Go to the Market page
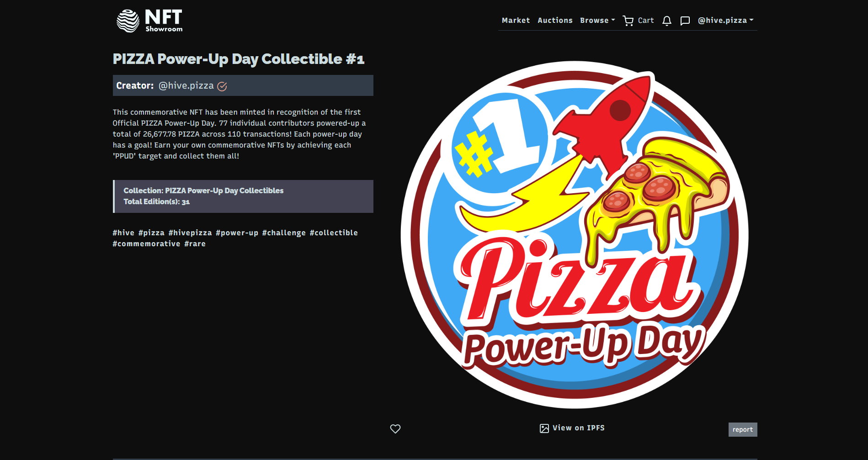 coord(516,21)
